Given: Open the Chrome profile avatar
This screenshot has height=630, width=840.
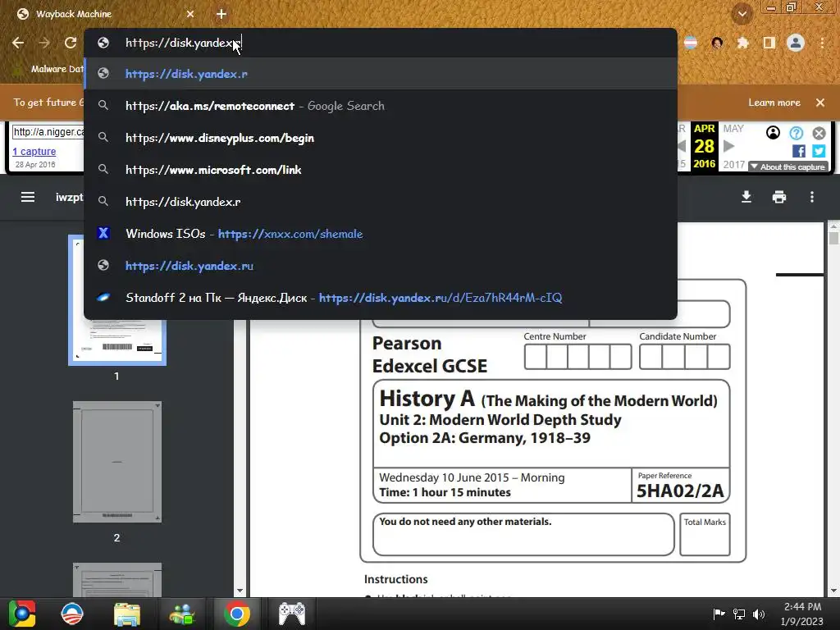Looking at the screenshot, I should coord(796,43).
